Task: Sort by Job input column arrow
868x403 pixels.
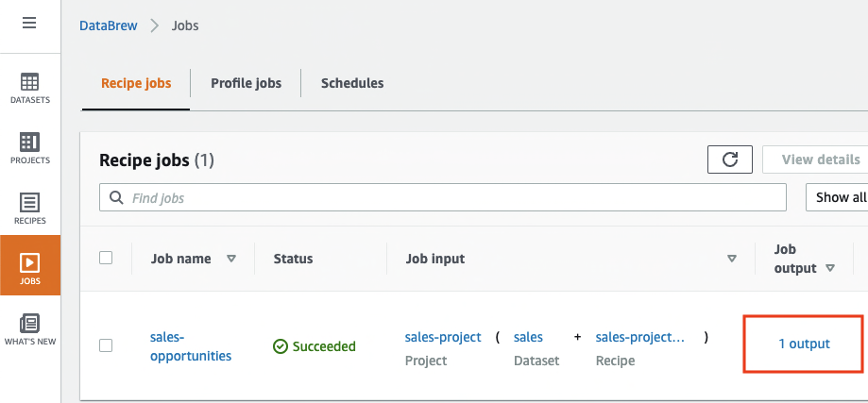Action: coord(731,259)
